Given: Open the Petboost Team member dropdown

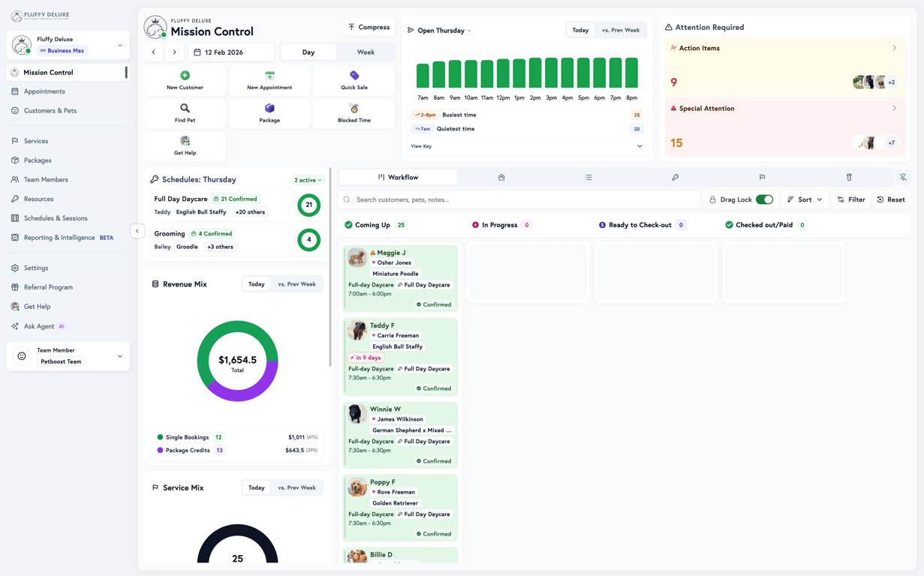Looking at the screenshot, I should click(68, 355).
